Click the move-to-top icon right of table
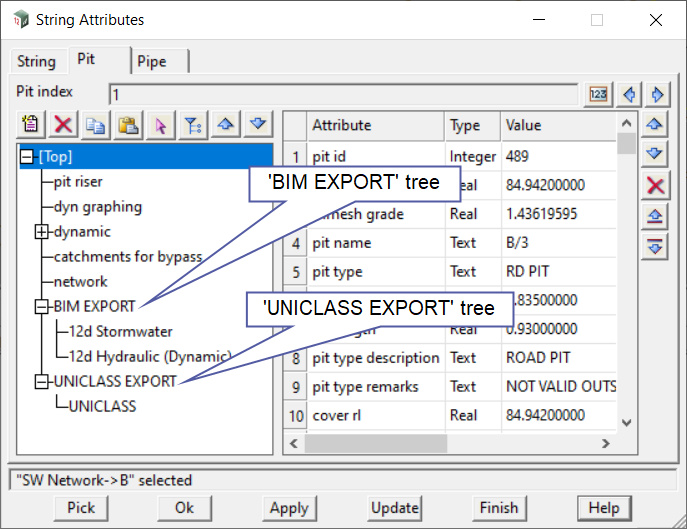Viewport: 687px width, 529px height. pyautogui.click(x=655, y=216)
